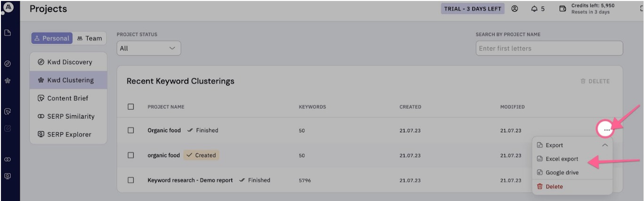Switch to the Team tab
This screenshot has width=644, height=201.
[x=89, y=38]
